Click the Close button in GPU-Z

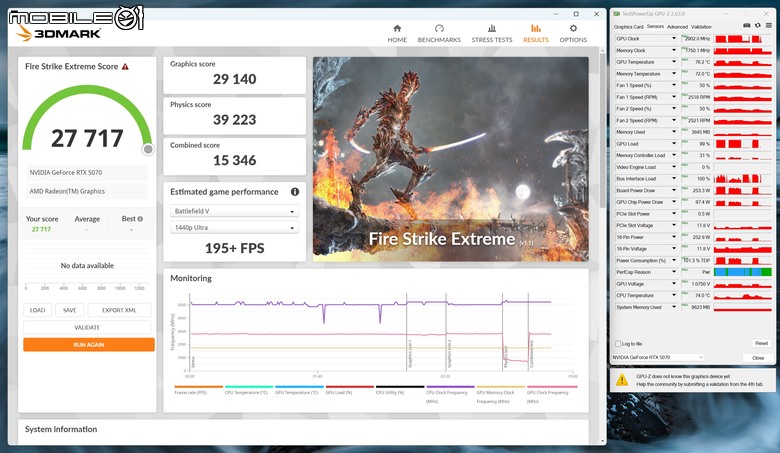pos(758,358)
